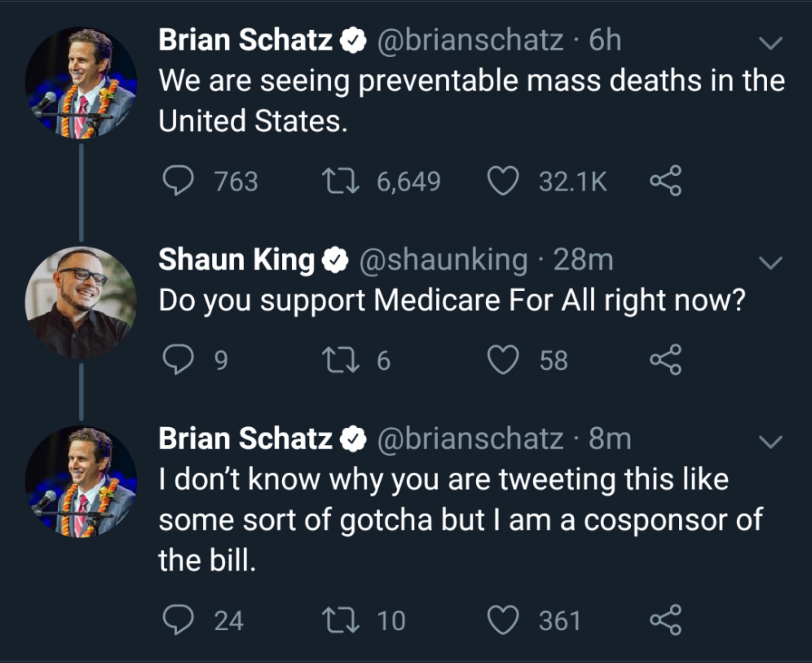Viewport: 812px width, 663px height.
Task: Expand options menu on cosponsor tweet
Action: [x=770, y=442]
